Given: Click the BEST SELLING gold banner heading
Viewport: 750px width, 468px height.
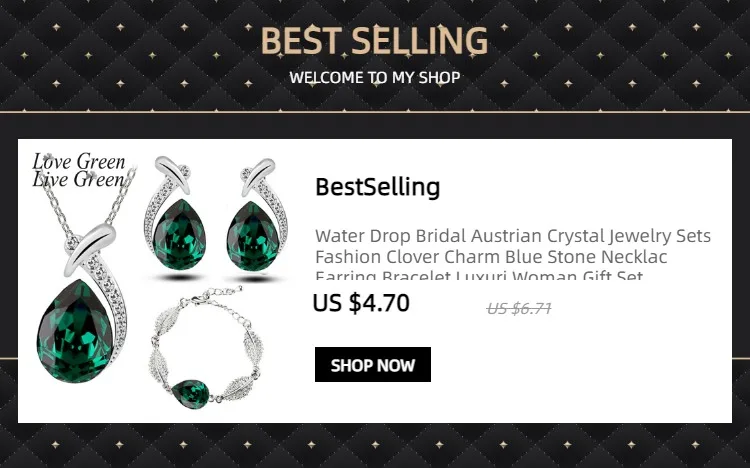Looking at the screenshot, I should coord(374,40).
